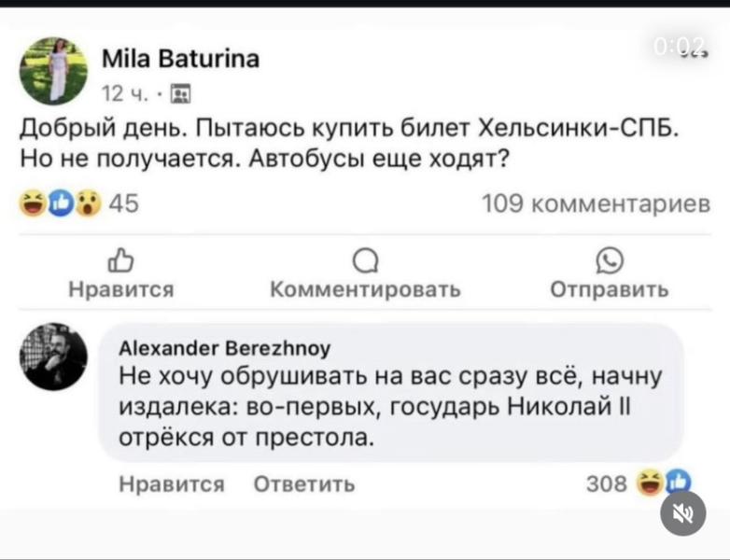Click Ответить to reply to the comment
Screen dimensions: 730x560
[305, 483]
